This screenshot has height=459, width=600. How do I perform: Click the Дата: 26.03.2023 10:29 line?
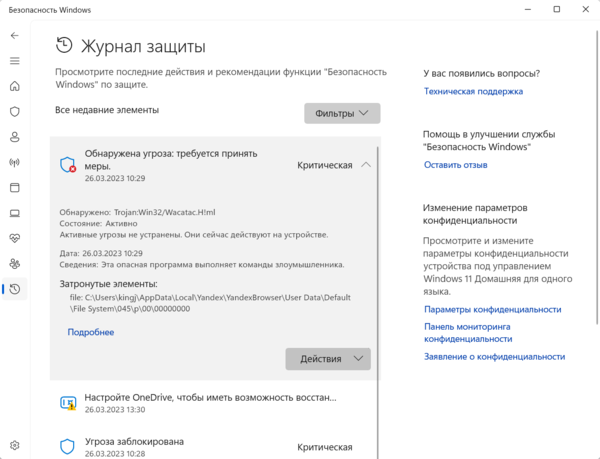coord(101,253)
